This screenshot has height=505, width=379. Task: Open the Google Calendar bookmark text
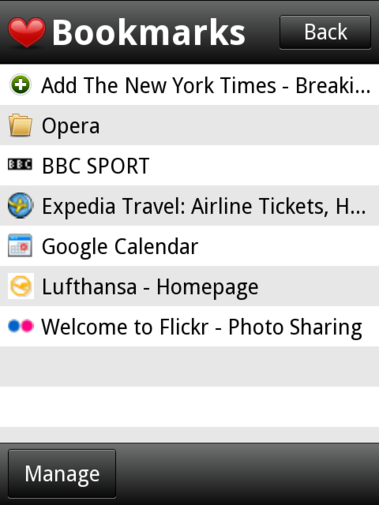[x=120, y=247]
